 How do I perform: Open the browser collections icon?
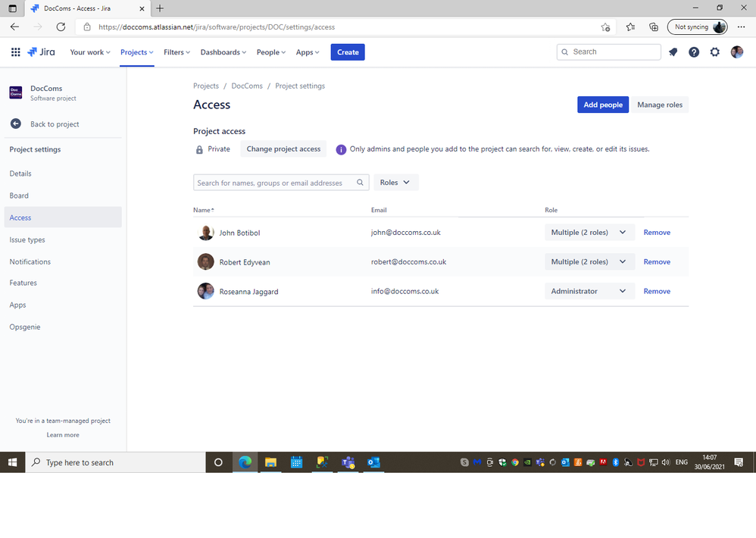pyautogui.click(x=653, y=27)
